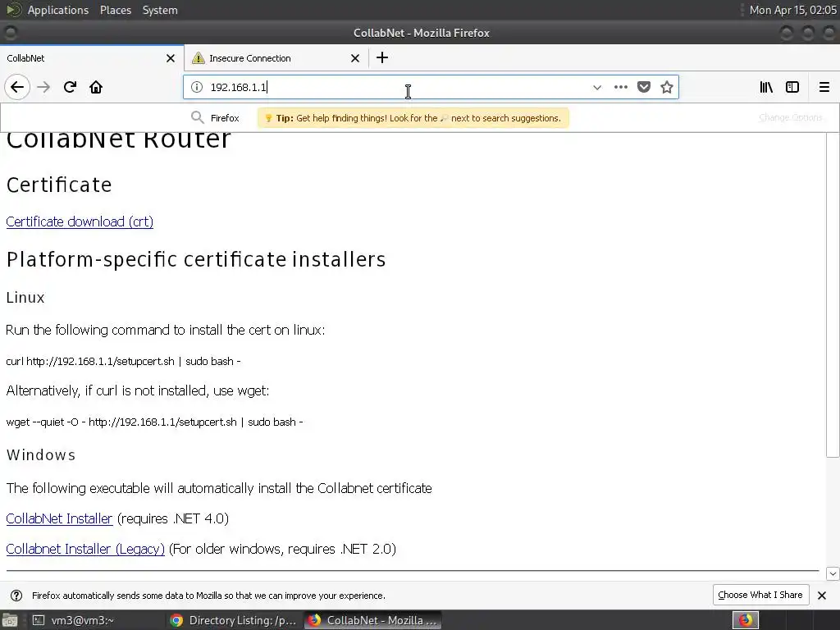Click the Platform-specific certificate installers heading
840x630 pixels.
196,259
